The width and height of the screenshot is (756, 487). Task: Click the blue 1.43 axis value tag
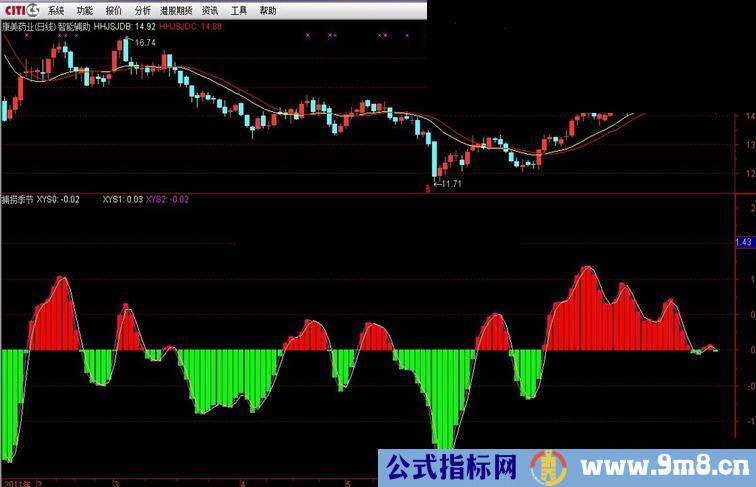tap(743, 242)
